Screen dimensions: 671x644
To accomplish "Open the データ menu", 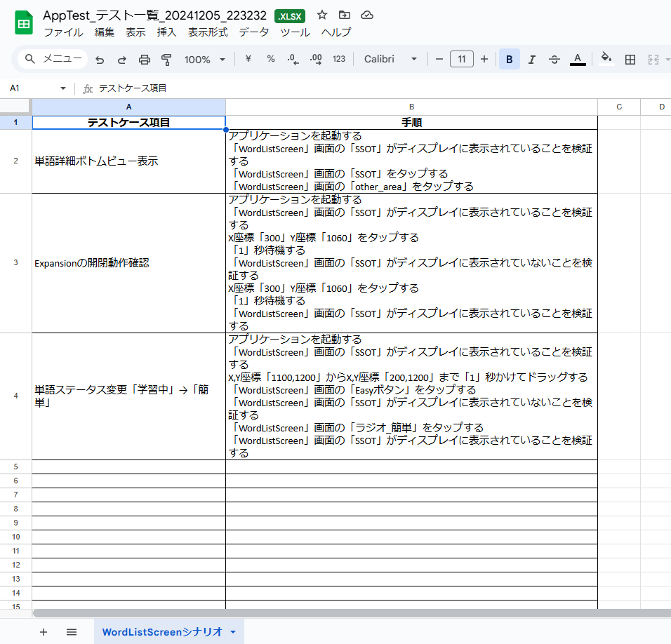I will (x=253, y=32).
